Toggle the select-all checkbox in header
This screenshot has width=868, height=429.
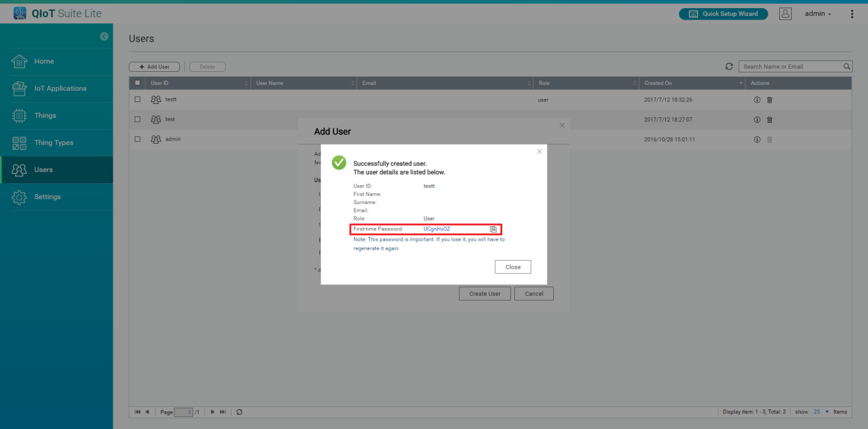(138, 83)
